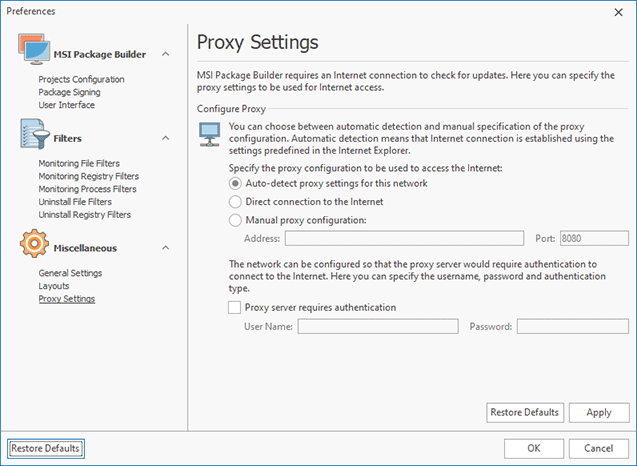
Task: Collapse the Filters section chevron
Action: click(x=166, y=138)
